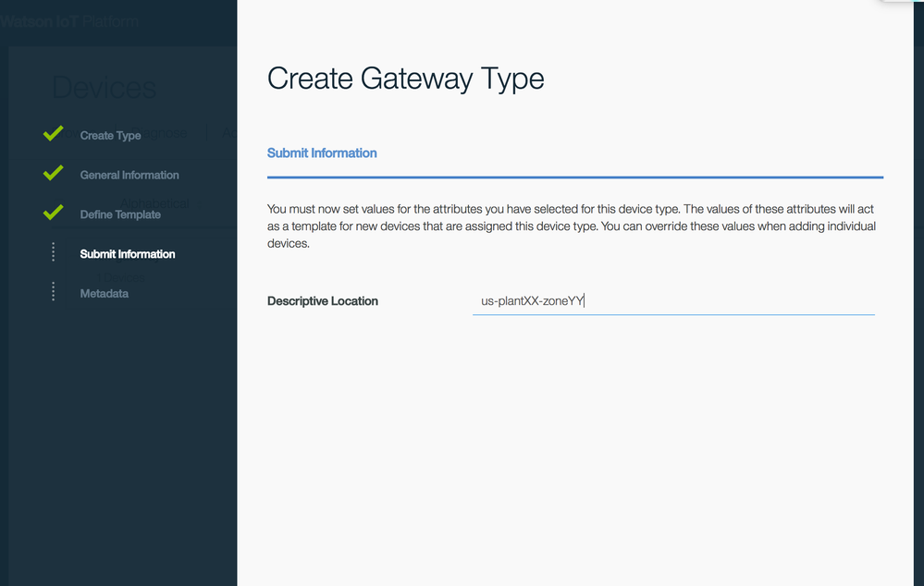Click the green checkmark beside Create Type
Viewport: 924px width, 586px height.
point(53,134)
